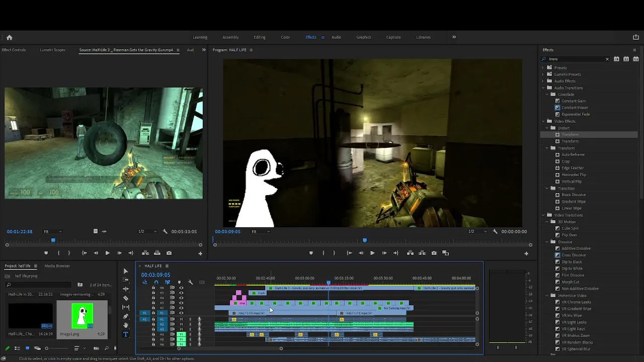644x362 pixels.
Task: Solo audio track A1
Action: 190,319
